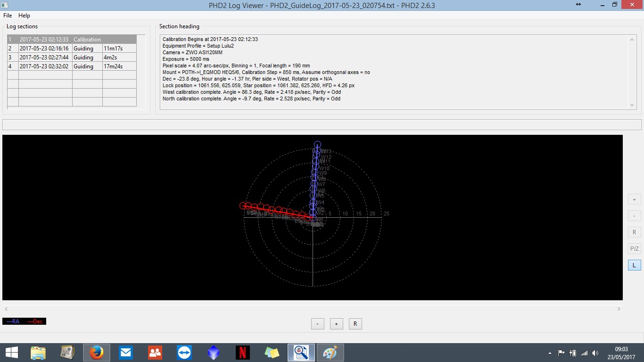
Task: Click the plus button below the graph
Action: 336,324
